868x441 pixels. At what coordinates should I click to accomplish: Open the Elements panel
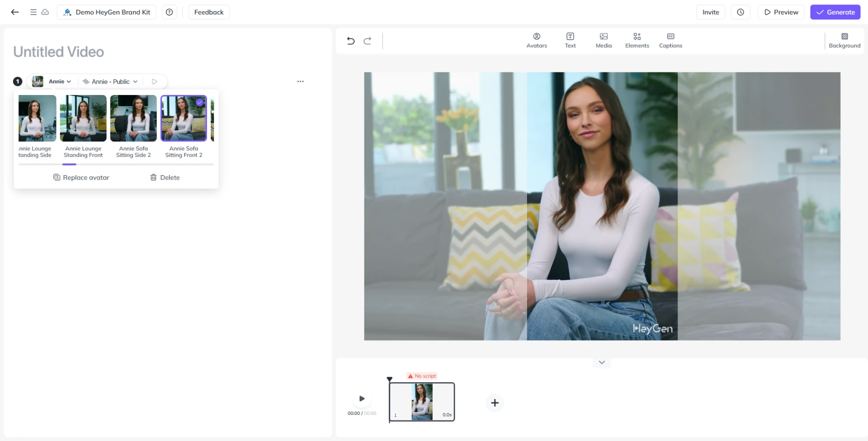point(637,41)
